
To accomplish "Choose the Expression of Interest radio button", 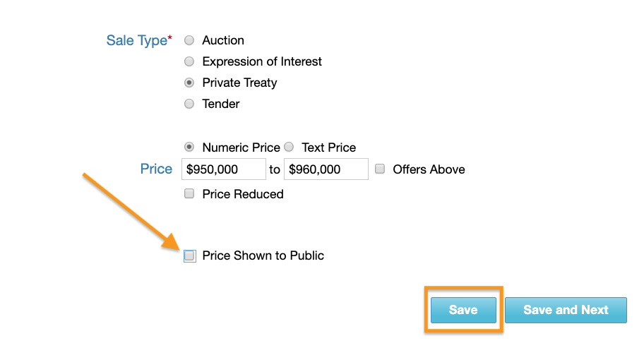I will coord(189,62).
